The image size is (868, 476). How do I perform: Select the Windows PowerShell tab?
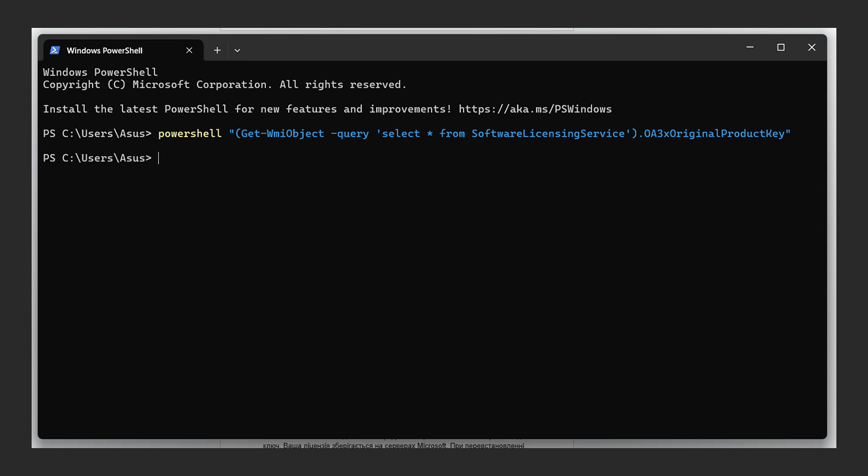coord(123,50)
